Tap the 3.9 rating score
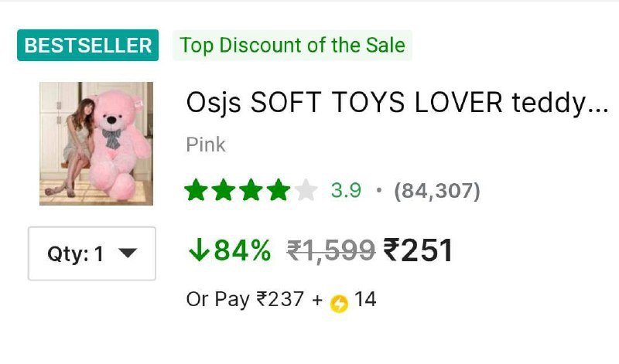 click(346, 190)
